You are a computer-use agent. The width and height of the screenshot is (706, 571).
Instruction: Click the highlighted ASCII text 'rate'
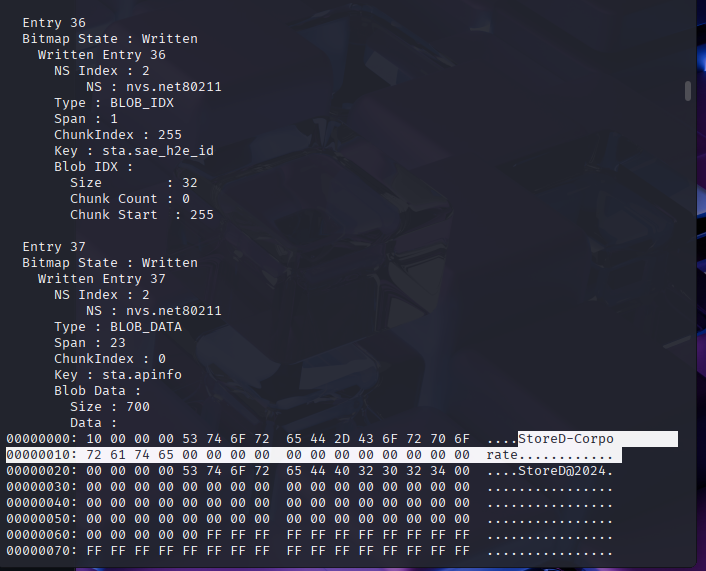click(502, 455)
